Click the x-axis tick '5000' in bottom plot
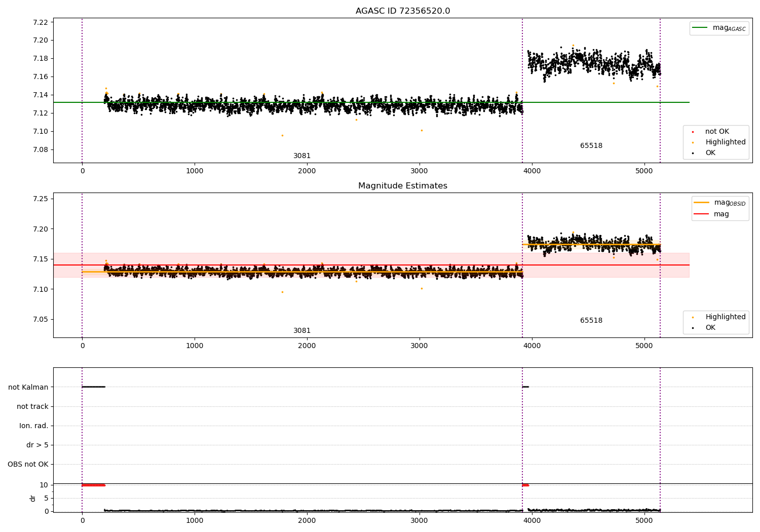Image resolution: width=760 pixels, height=532 pixels. click(x=644, y=521)
